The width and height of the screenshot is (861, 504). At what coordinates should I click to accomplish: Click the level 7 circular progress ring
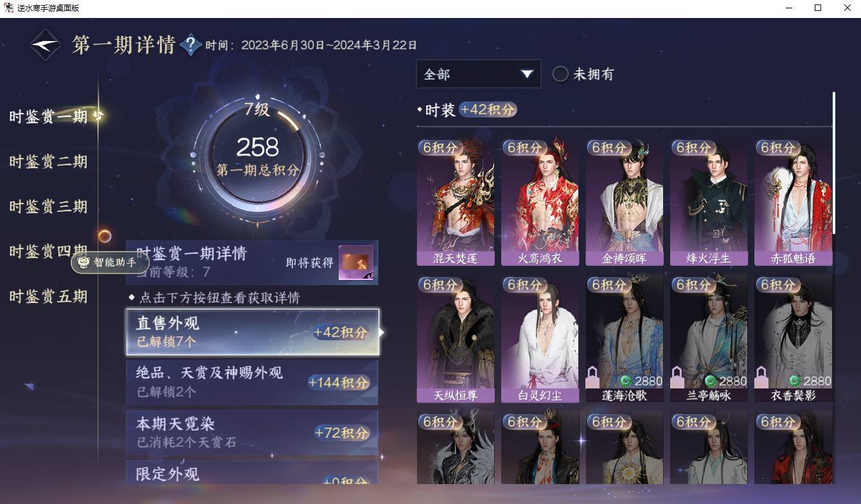(257, 151)
